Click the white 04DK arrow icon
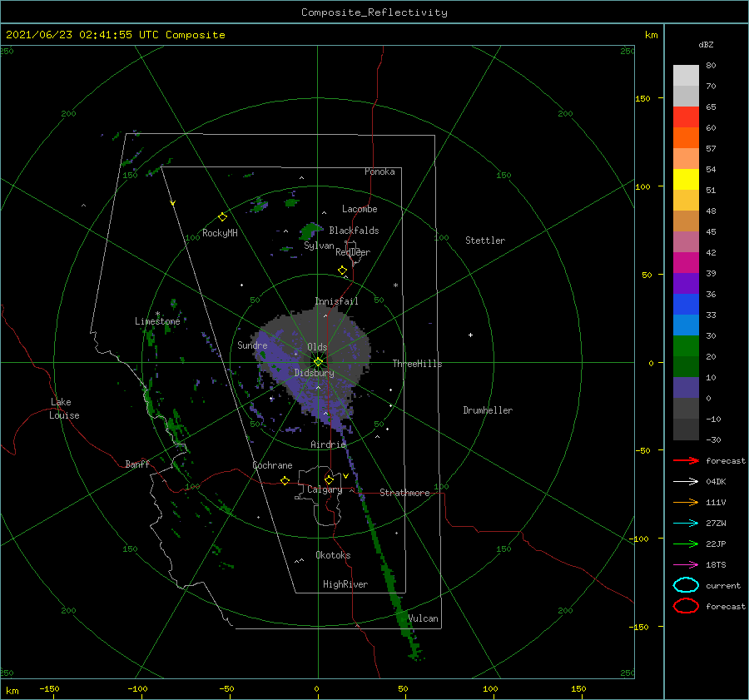Screen dimensions: 749x700 coord(686,482)
